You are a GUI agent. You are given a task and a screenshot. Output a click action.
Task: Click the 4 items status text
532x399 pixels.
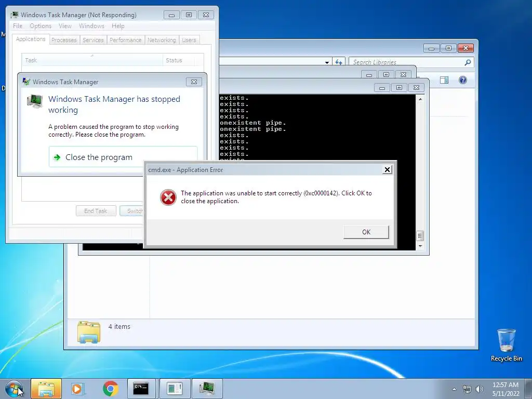(119, 326)
